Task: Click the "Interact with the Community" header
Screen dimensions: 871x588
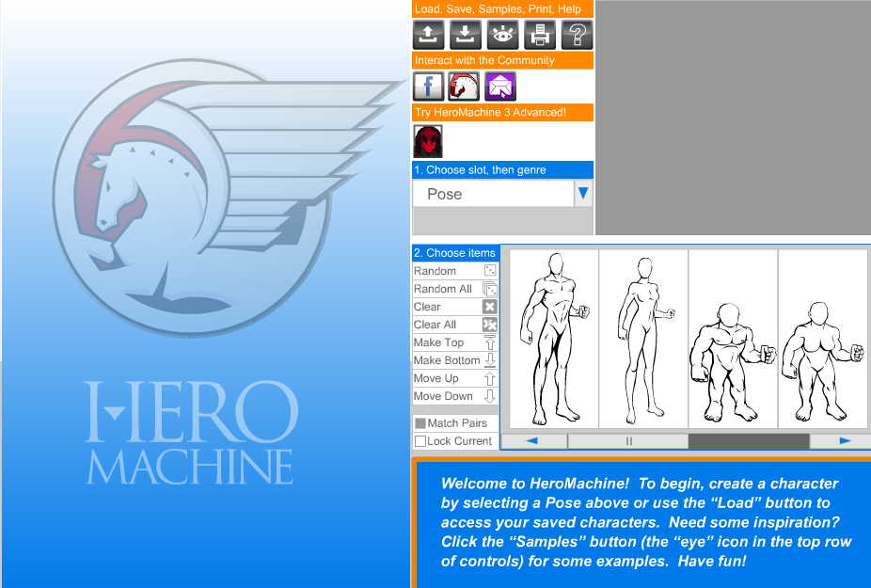Action: pos(502,60)
